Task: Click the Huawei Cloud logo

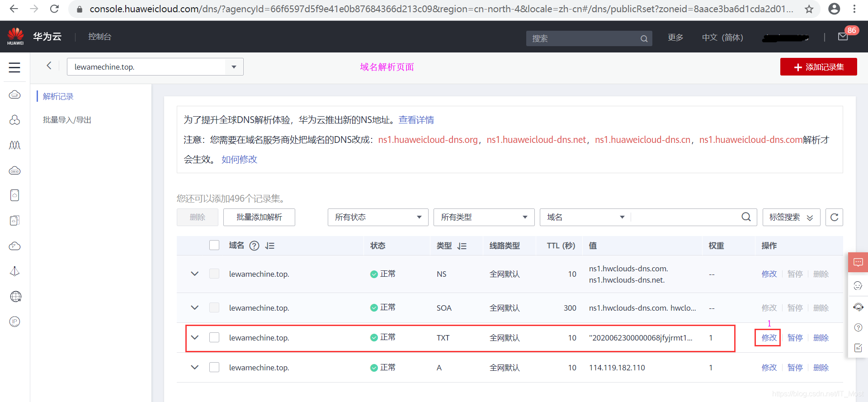Action: pos(15,36)
